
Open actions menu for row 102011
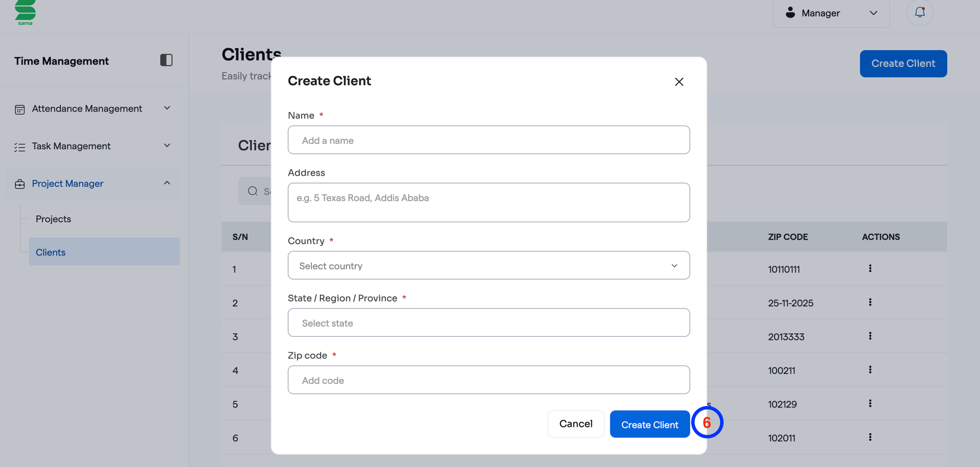point(870,437)
